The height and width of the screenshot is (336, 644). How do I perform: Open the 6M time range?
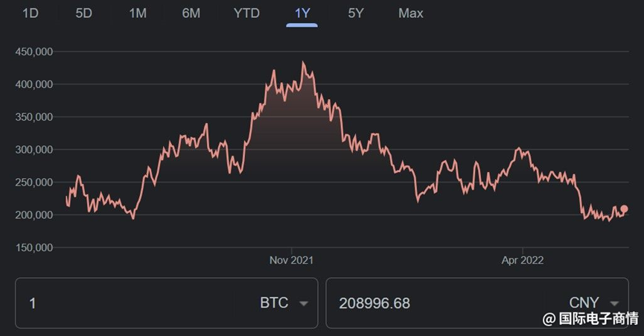click(x=191, y=13)
